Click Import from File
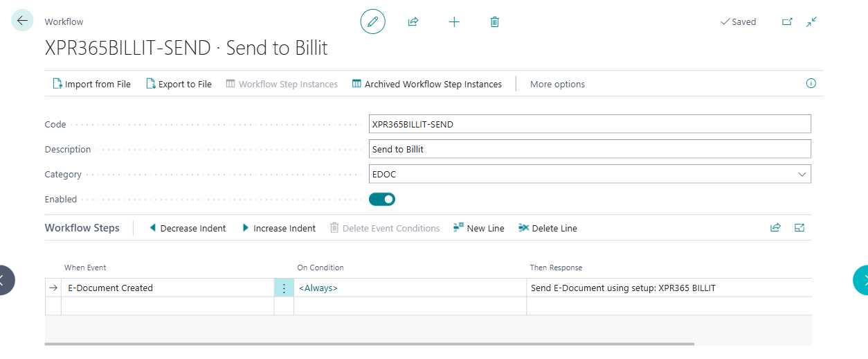The width and height of the screenshot is (868, 359). click(x=91, y=85)
